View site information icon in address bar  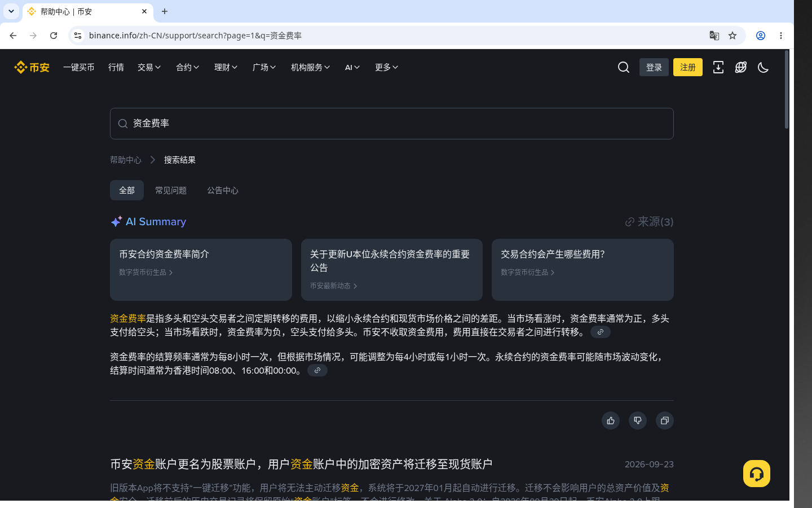pos(78,36)
